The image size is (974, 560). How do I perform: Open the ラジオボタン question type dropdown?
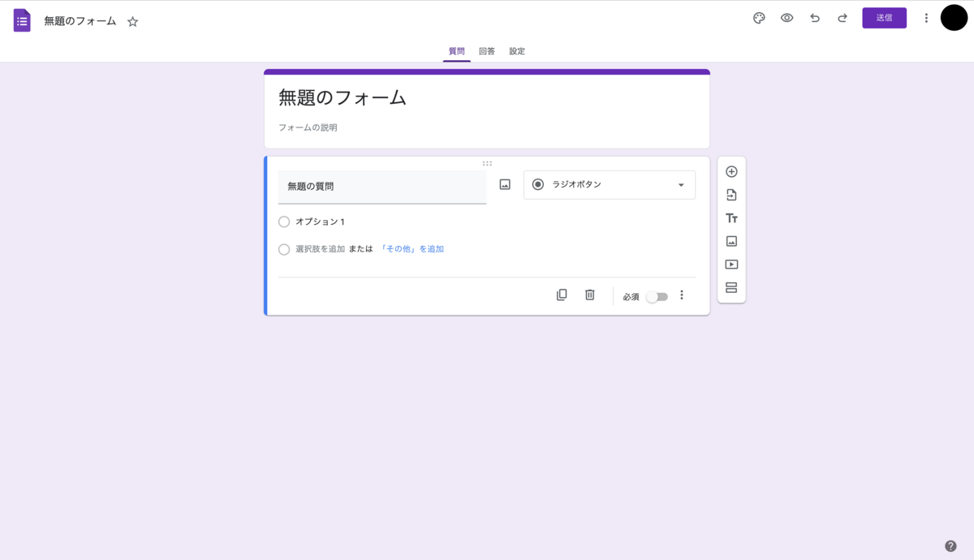(610, 185)
